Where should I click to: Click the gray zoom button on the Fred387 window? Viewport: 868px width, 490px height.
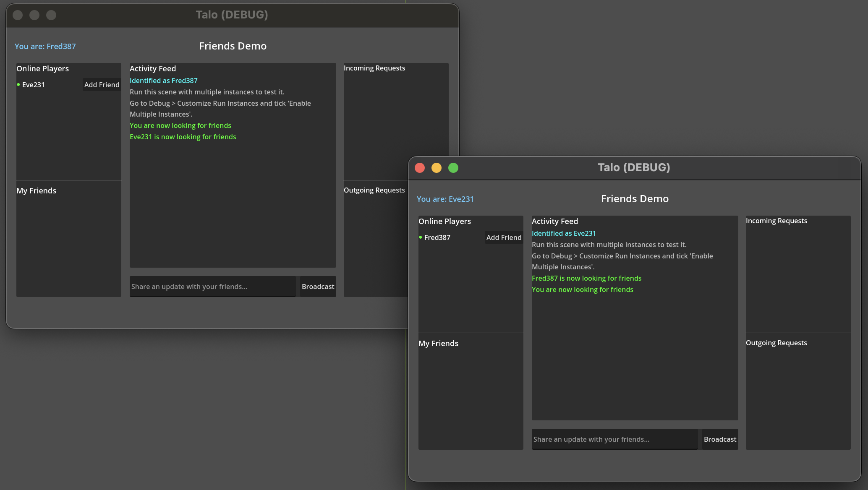pos(51,15)
